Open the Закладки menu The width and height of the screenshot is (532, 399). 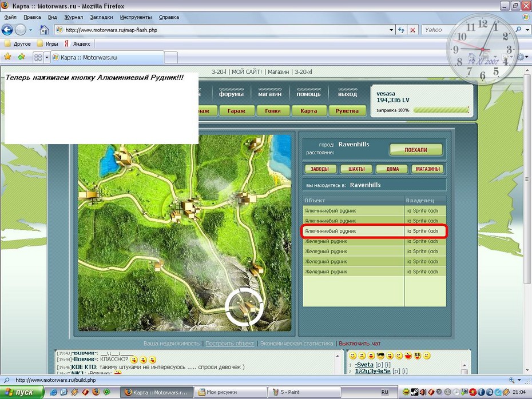101,17
